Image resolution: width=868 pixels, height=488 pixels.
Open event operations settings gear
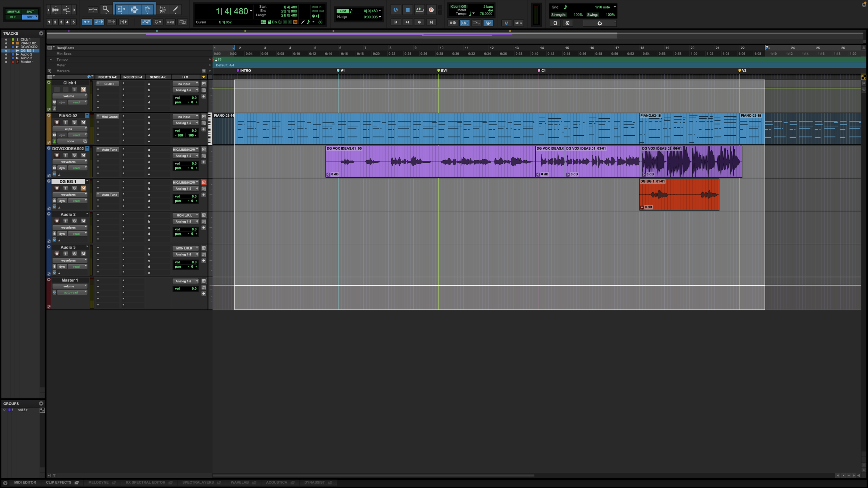(x=600, y=23)
